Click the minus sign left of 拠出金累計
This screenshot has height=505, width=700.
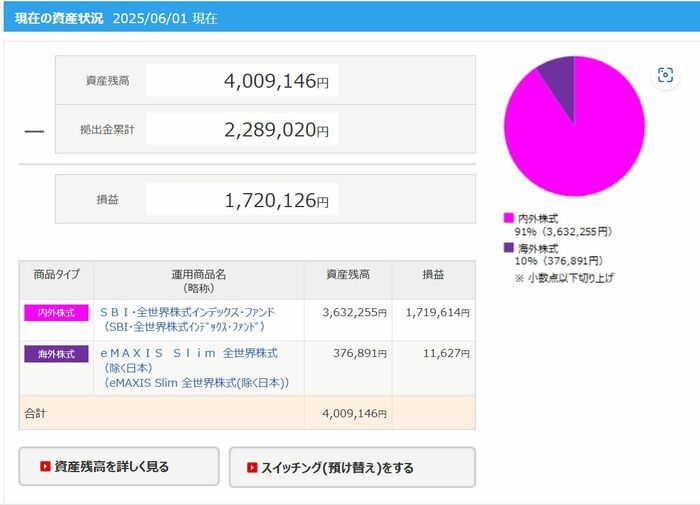pos(34,131)
